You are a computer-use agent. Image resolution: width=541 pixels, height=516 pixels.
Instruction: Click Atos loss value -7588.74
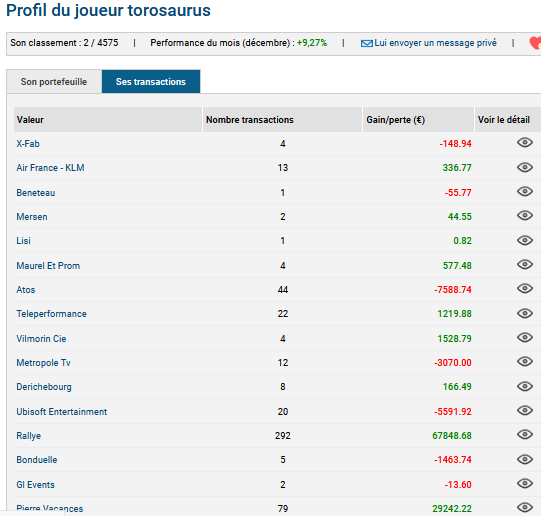[453, 290]
